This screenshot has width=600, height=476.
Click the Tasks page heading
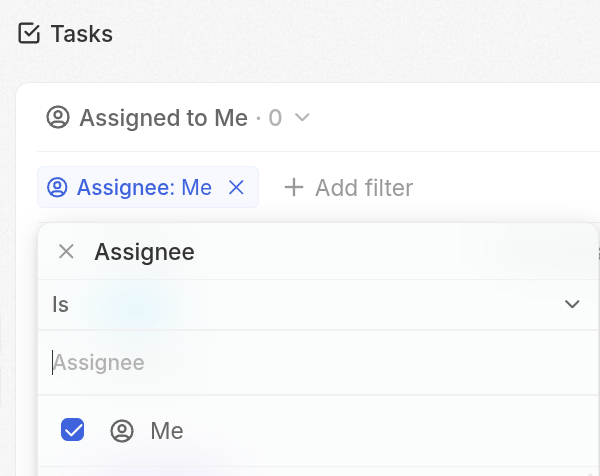[81, 34]
